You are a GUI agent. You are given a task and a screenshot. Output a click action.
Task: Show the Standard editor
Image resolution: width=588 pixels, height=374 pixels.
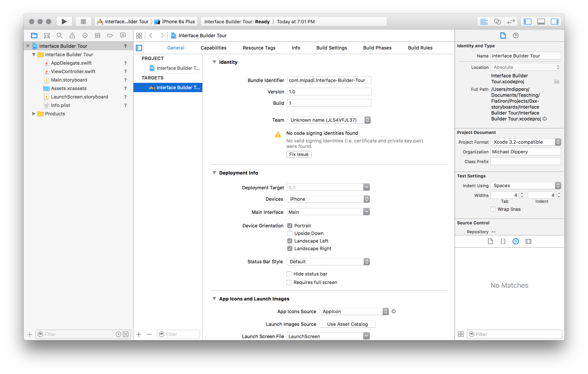[x=484, y=22]
